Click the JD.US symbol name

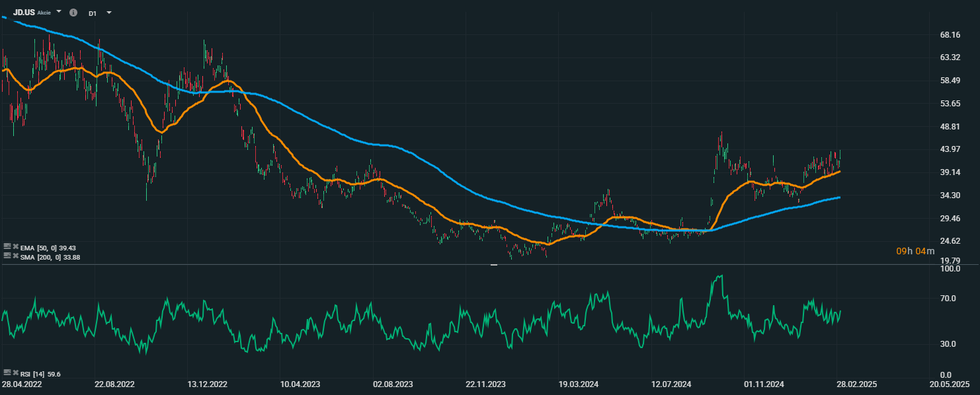point(24,13)
